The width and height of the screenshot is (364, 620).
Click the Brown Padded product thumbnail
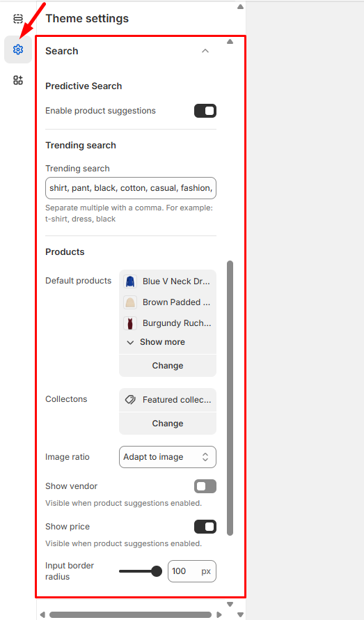pos(130,302)
